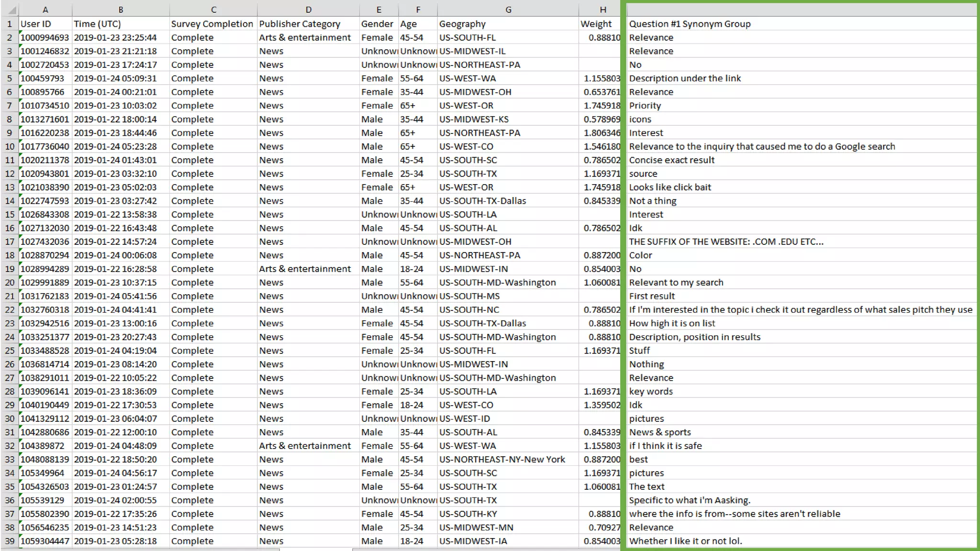980x551 pixels.
Task: Click the 'Publisher Category' header cell
Action: click(x=300, y=24)
